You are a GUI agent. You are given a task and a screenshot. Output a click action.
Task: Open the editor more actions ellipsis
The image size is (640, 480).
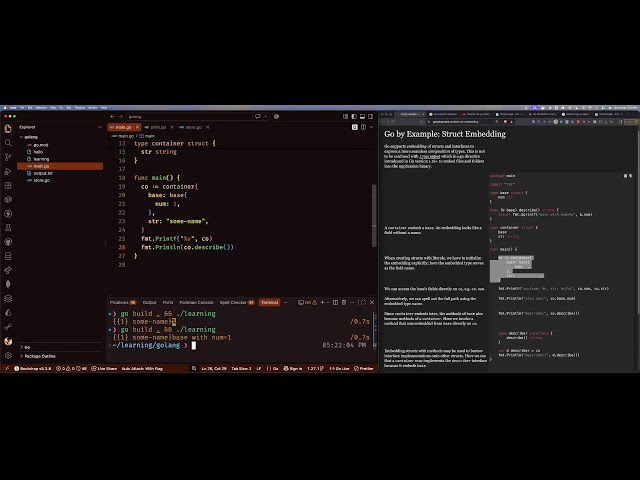click(371, 127)
